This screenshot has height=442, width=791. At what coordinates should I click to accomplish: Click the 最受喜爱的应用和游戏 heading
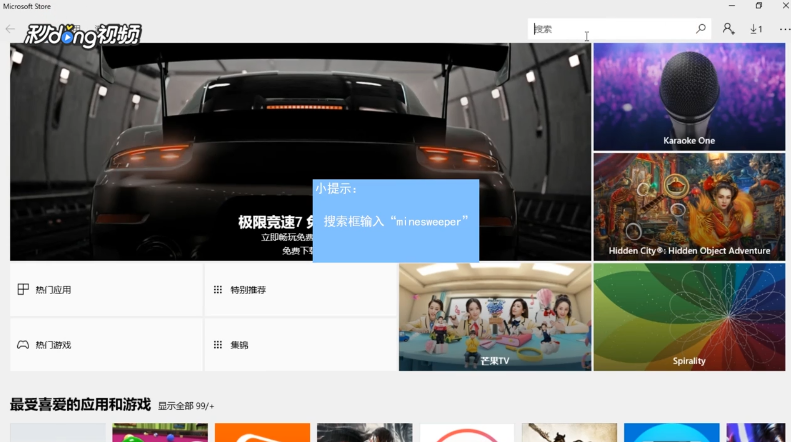coord(80,405)
